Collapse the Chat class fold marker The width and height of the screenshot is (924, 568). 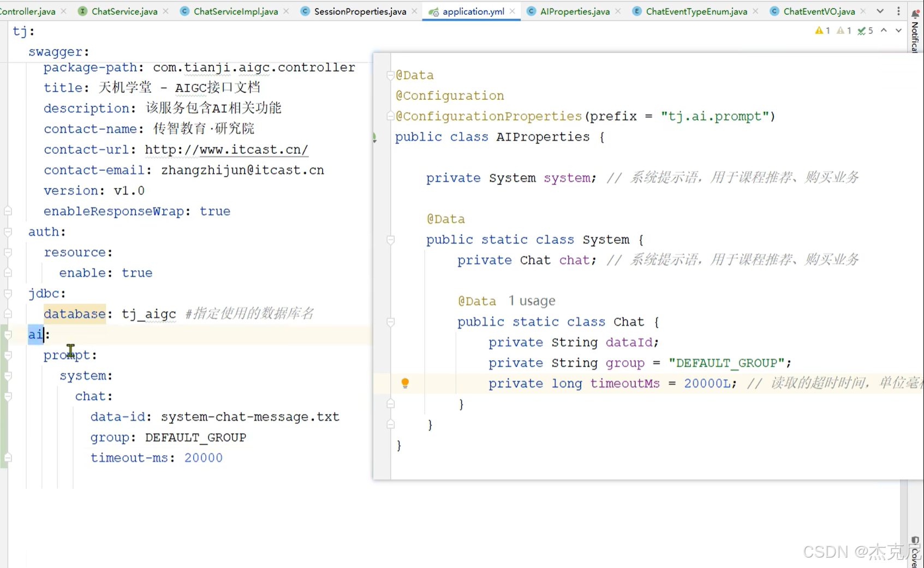click(x=391, y=322)
